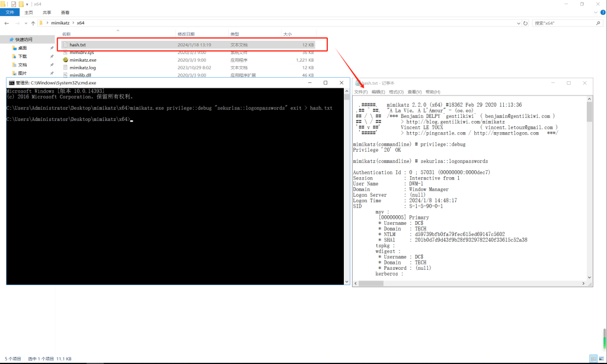The image size is (607, 364).
Task: Click the new folder quick-access icon
Action: click(21, 4)
